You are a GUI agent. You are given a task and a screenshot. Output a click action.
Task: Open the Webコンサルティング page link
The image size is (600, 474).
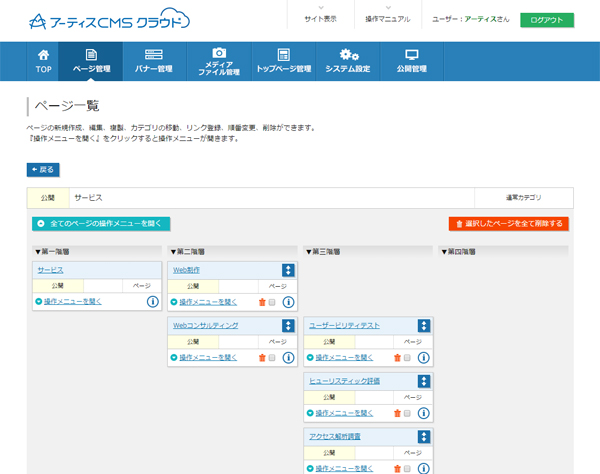coord(205,326)
